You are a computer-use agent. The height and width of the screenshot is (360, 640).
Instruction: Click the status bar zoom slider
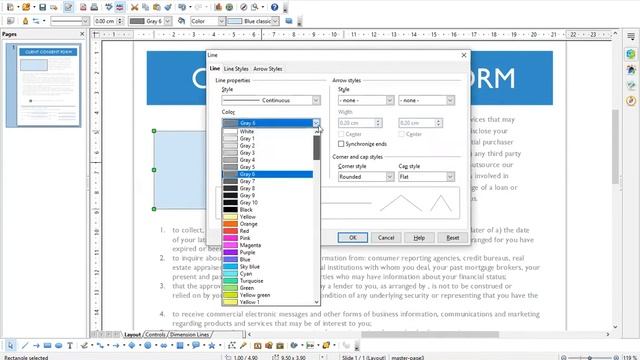pyautogui.click(x=590, y=358)
